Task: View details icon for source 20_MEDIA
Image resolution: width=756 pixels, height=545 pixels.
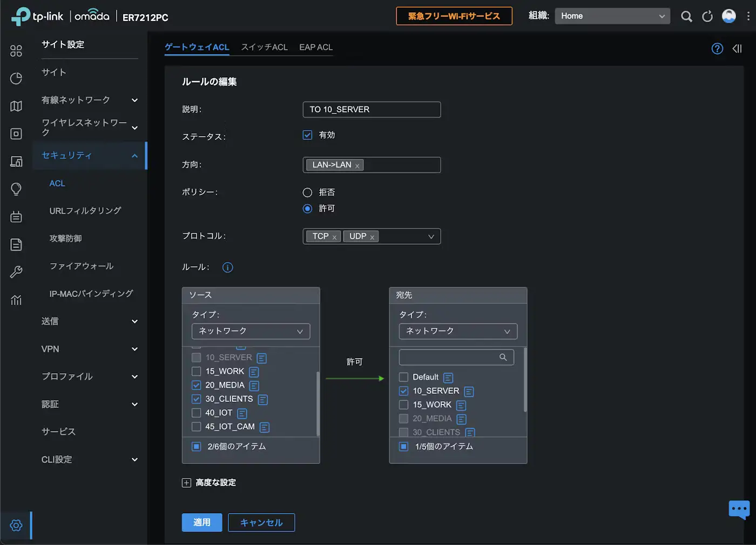Action: tap(254, 386)
